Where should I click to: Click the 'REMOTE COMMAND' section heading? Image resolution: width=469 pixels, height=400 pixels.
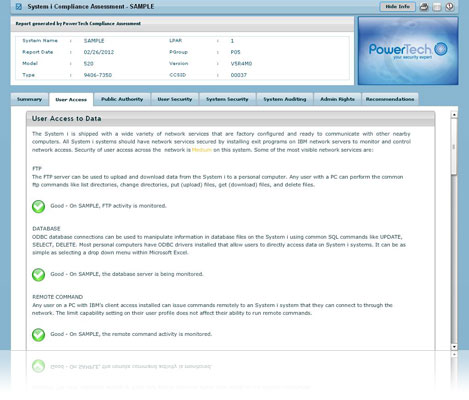[58, 297]
